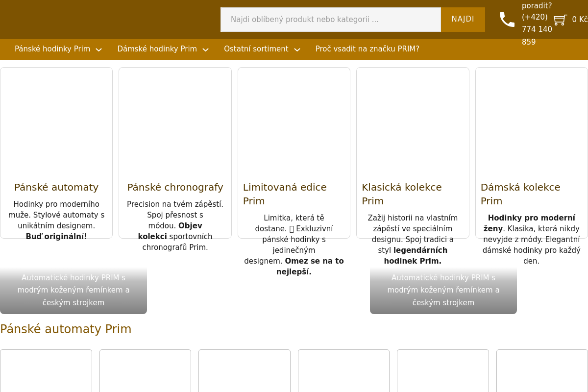Image resolution: width=588 pixels, height=392 pixels.
Task: Open Dámské hodinky Prim menu
Action: 157,49
